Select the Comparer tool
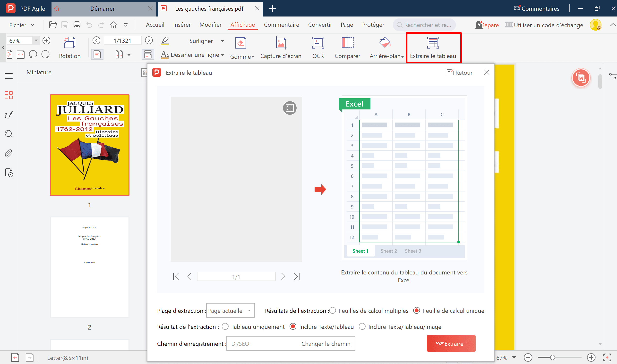This screenshot has width=617, height=364. (x=347, y=48)
